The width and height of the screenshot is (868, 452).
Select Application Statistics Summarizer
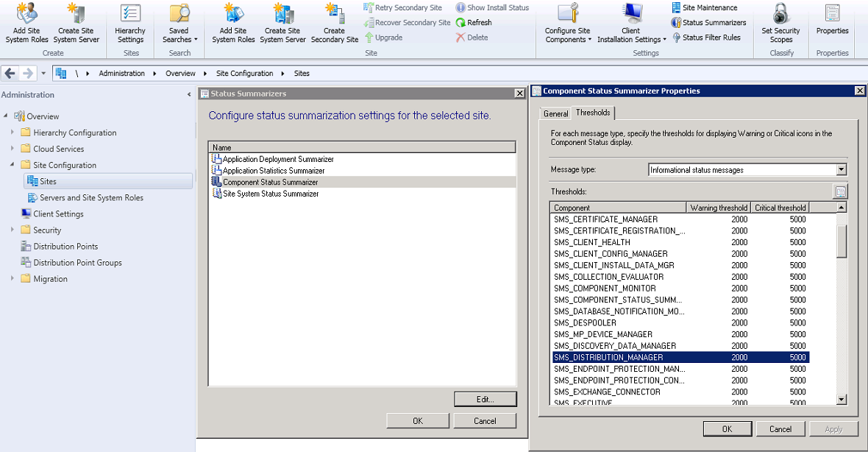pyautogui.click(x=363, y=171)
